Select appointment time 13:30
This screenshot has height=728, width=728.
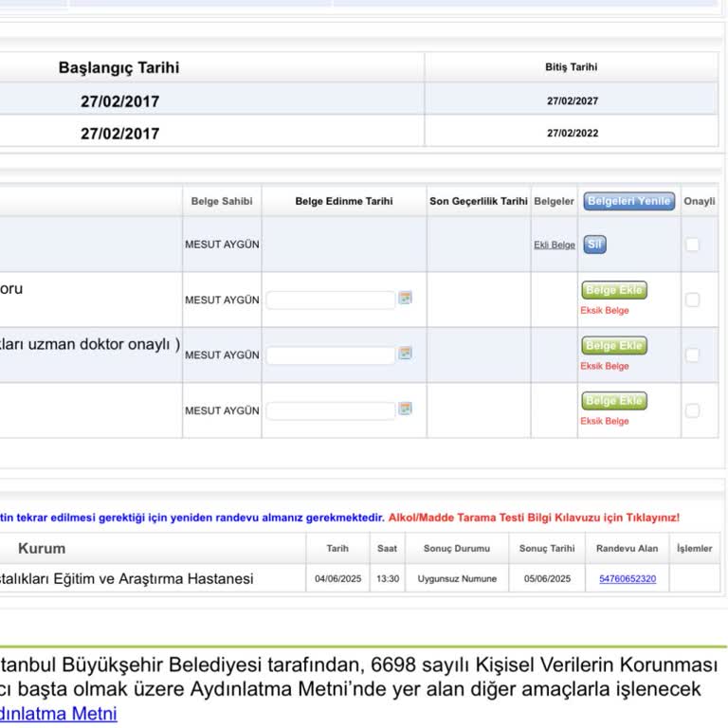click(388, 578)
